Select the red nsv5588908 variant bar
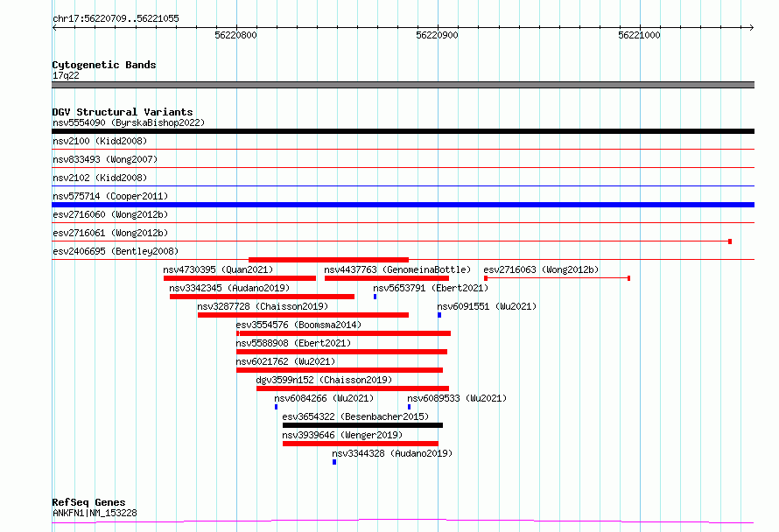 tap(342, 352)
